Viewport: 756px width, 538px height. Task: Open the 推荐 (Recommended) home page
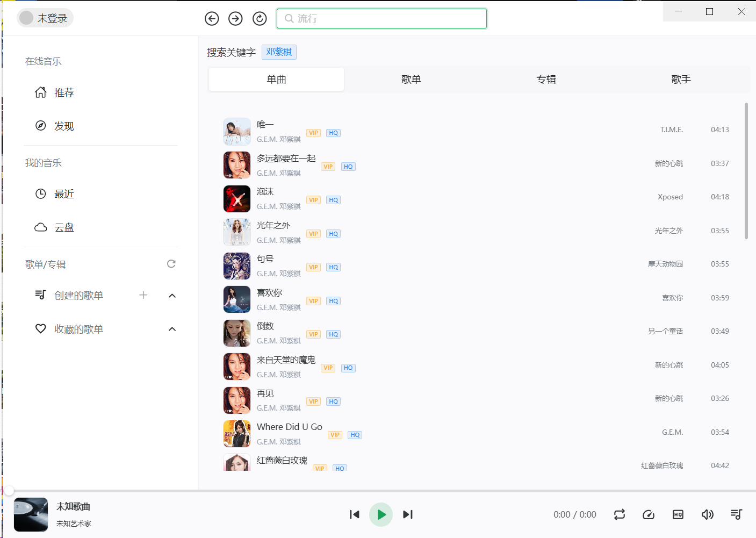(56, 92)
